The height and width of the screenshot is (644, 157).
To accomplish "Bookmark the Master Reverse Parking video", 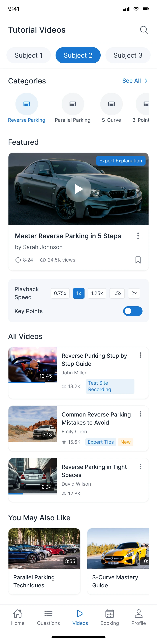I will click(x=138, y=260).
